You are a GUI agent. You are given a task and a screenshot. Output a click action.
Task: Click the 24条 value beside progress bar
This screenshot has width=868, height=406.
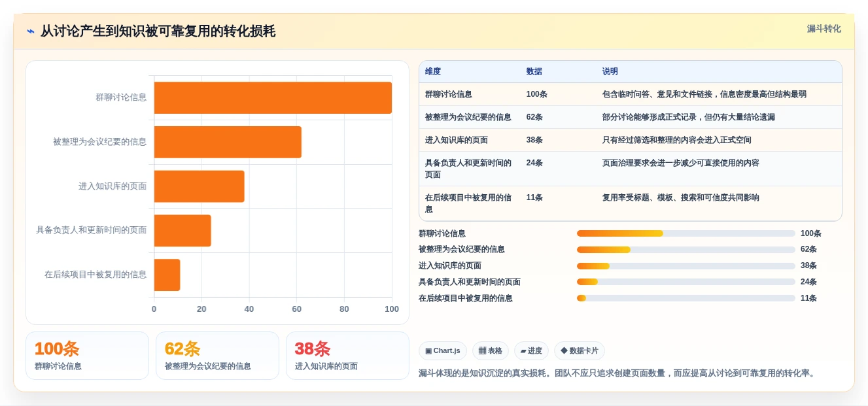click(808, 282)
